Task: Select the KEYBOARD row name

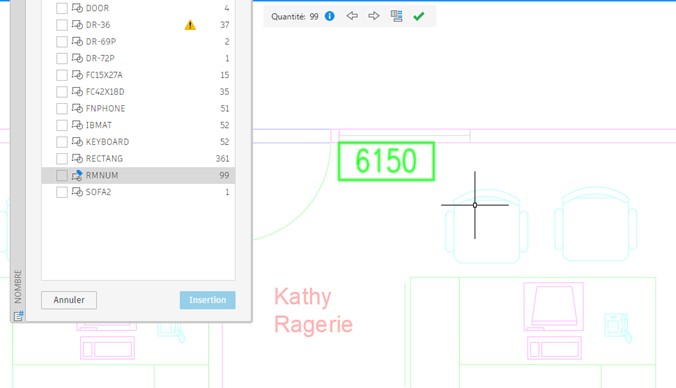Action: click(x=107, y=142)
